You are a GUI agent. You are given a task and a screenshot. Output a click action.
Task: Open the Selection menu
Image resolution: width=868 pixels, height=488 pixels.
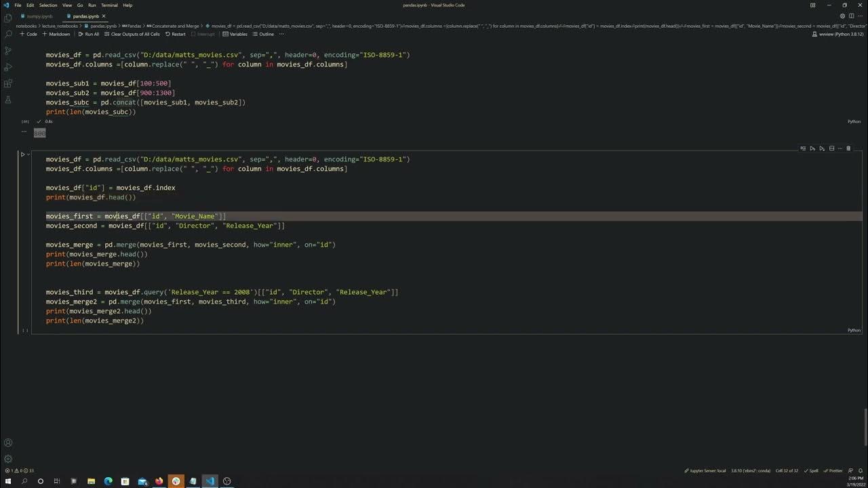(48, 5)
